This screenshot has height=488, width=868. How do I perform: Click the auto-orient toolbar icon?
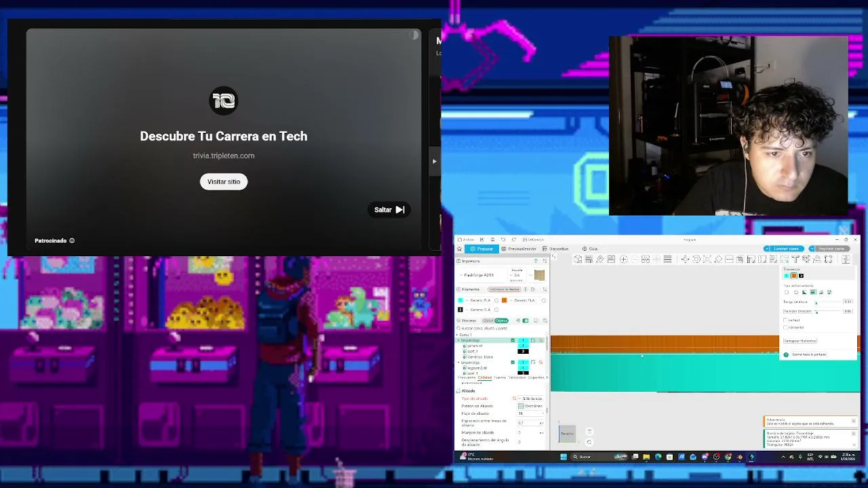click(x=600, y=259)
